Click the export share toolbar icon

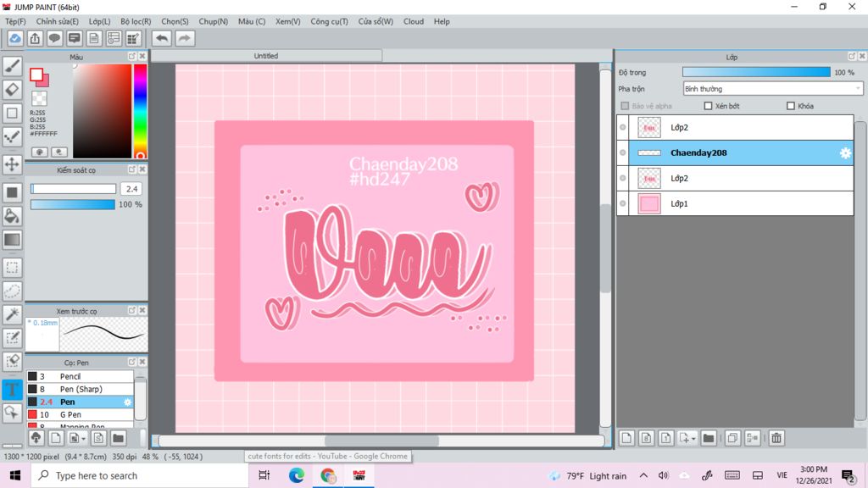pyautogui.click(x=35, y=38)
